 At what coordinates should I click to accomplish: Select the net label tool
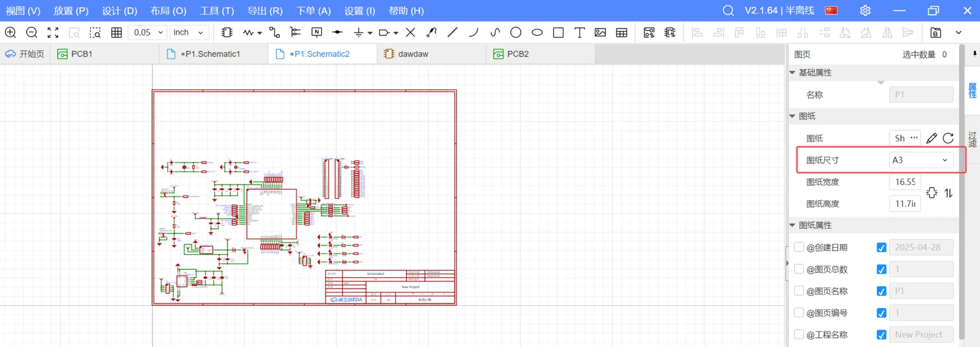317,33
